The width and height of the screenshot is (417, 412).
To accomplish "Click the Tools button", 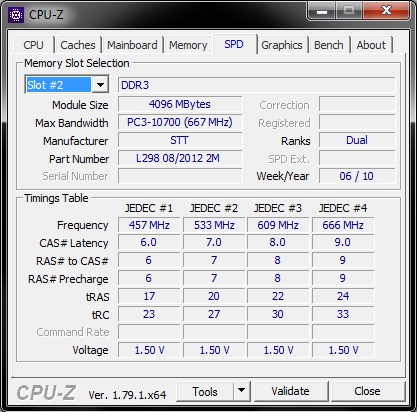I will click(205, 391).
